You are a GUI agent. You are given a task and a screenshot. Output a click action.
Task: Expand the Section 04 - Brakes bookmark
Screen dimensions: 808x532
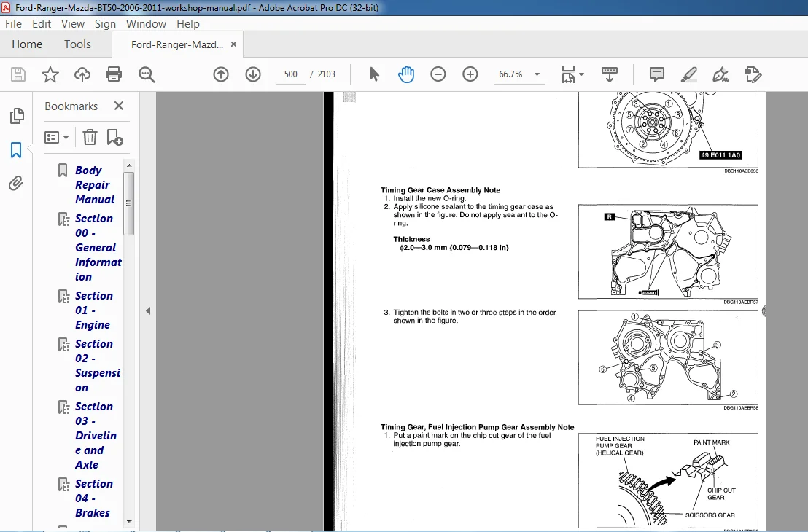tap(63, 485)
